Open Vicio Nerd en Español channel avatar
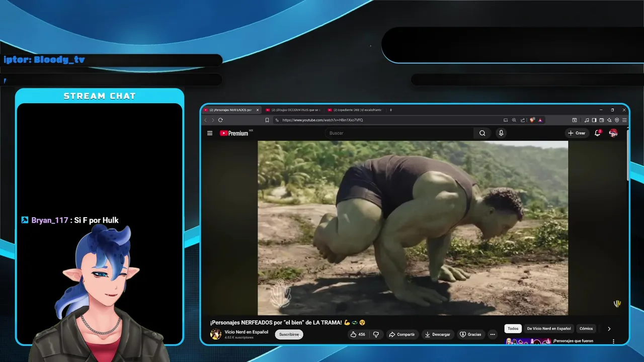644x362 pixels. click(x=215, y=334)
